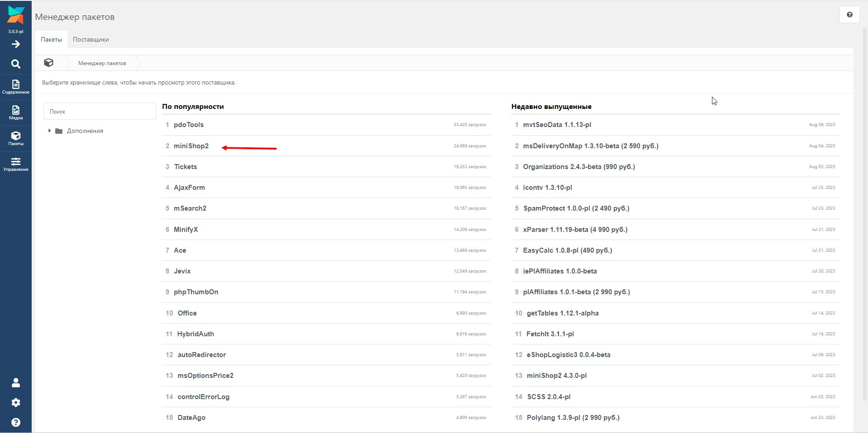Viewport: 868px width, 433px height.
Task: Open icontv 1.3.10-pl recent release
Action: (548, 188)
